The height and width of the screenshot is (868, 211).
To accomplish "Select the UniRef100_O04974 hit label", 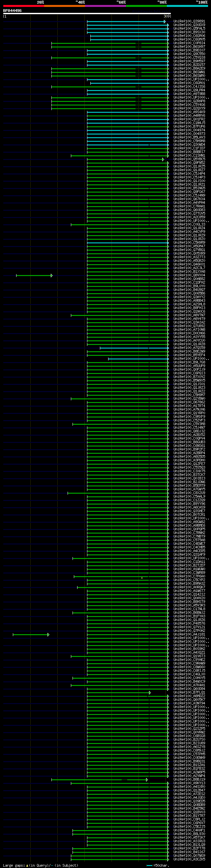I will click(190, 130).
